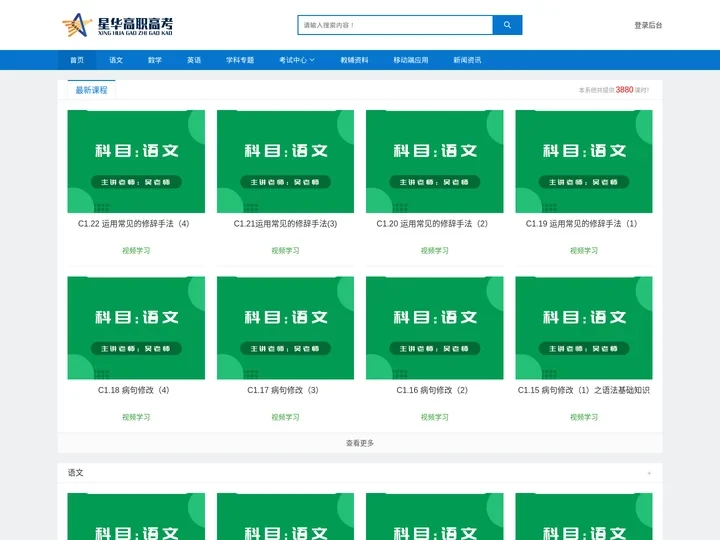The image size is (720, 540).
Task: Click title C1.20 运用常见的修辞手法 (2)
Action: (x=432, y=224)
